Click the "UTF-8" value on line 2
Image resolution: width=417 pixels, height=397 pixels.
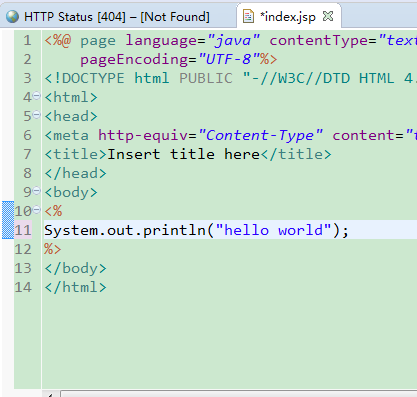pos(229,60)
